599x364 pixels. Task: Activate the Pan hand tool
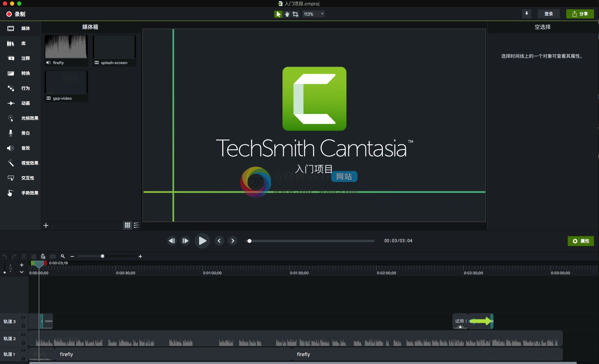pyautogui.click(x=287, y=14)
